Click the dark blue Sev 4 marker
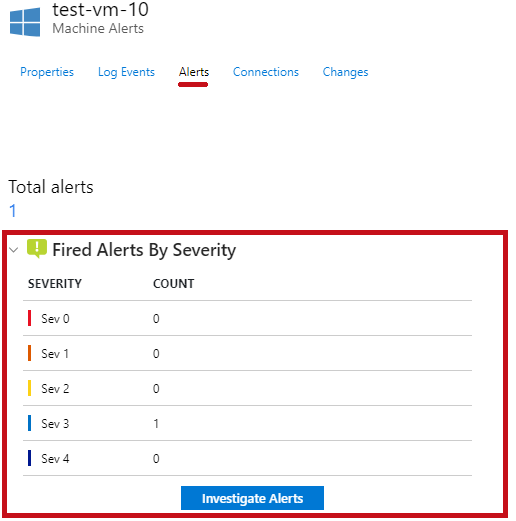This screenshot has height=521, width=516. (x=30, y=458)
